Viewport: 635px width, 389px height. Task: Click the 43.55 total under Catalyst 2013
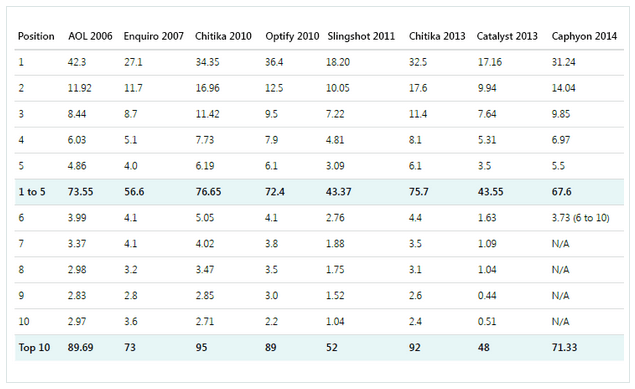tap(490, 191)
